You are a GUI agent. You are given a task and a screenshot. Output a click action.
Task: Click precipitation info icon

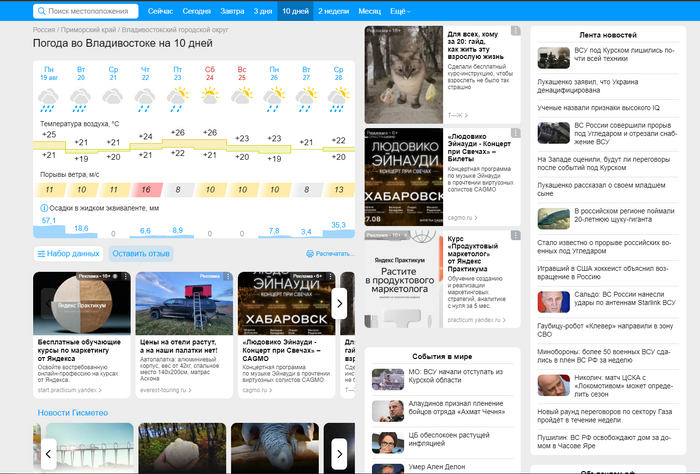(44, 208)
